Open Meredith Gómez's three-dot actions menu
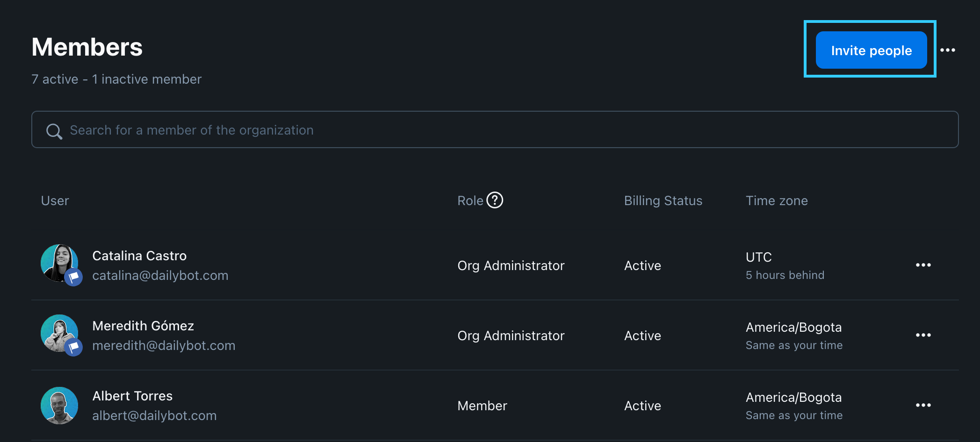The height and width of the screenshot is (442, 980). 923,335
